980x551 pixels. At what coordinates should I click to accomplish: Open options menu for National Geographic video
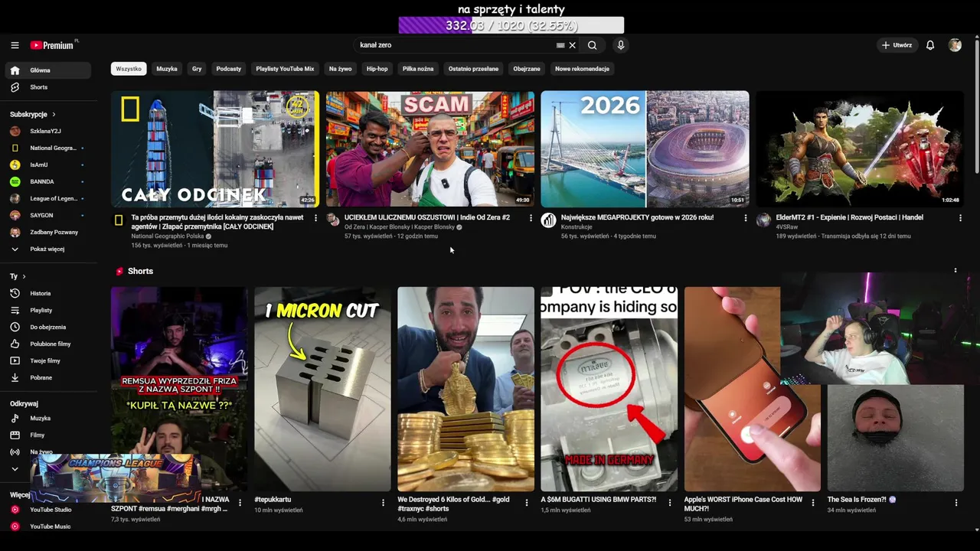[x=315, y=218]
